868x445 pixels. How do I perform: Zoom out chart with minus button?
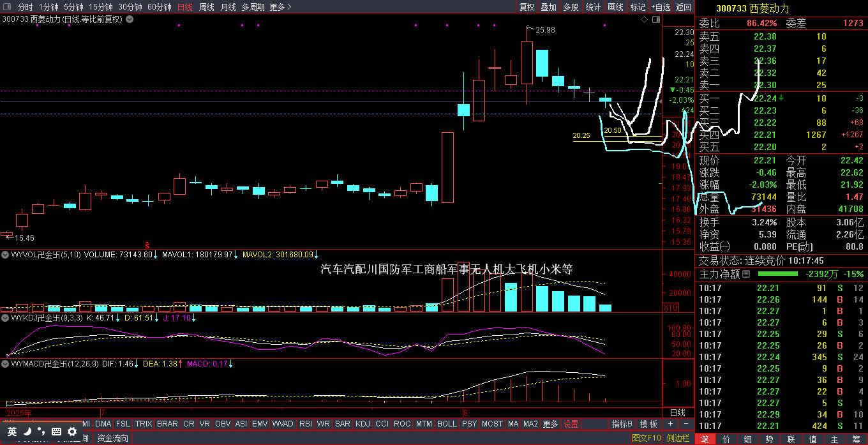[x=686, y=423]
